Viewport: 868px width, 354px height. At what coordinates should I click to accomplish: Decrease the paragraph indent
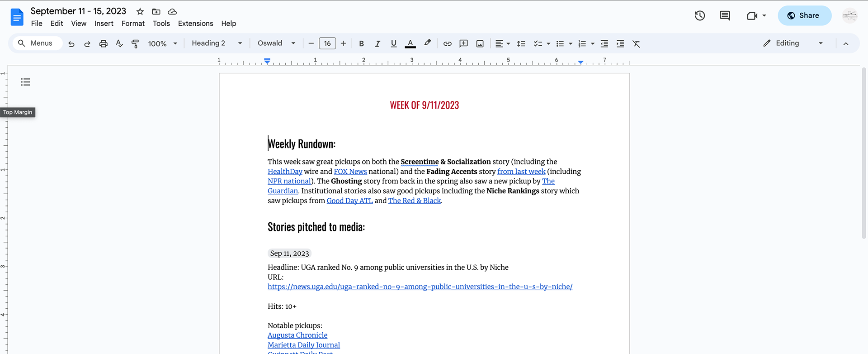tap(604, 43)
